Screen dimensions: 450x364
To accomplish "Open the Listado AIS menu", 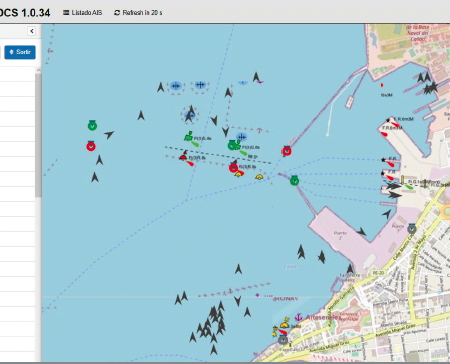I will [x=83, y=13].
